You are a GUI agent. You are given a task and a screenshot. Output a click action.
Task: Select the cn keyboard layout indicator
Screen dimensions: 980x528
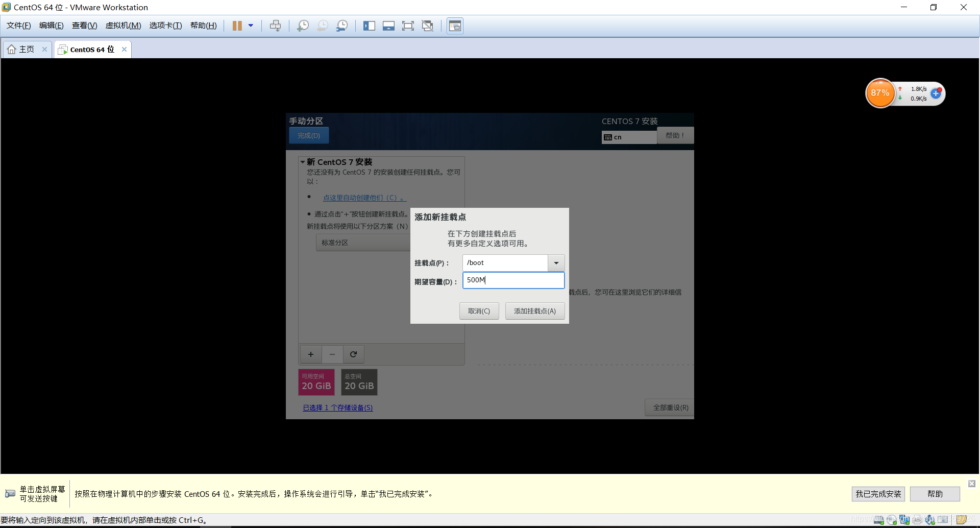[629, 137]
